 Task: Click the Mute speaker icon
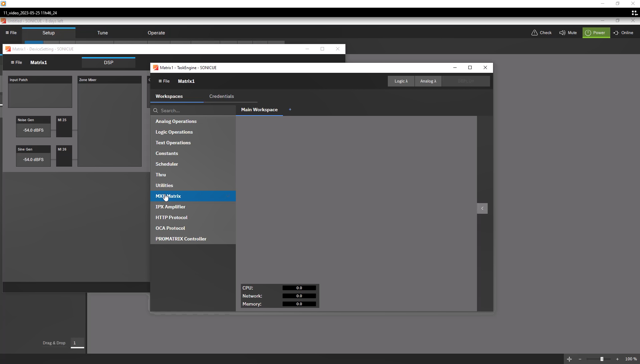coord(563,33)
